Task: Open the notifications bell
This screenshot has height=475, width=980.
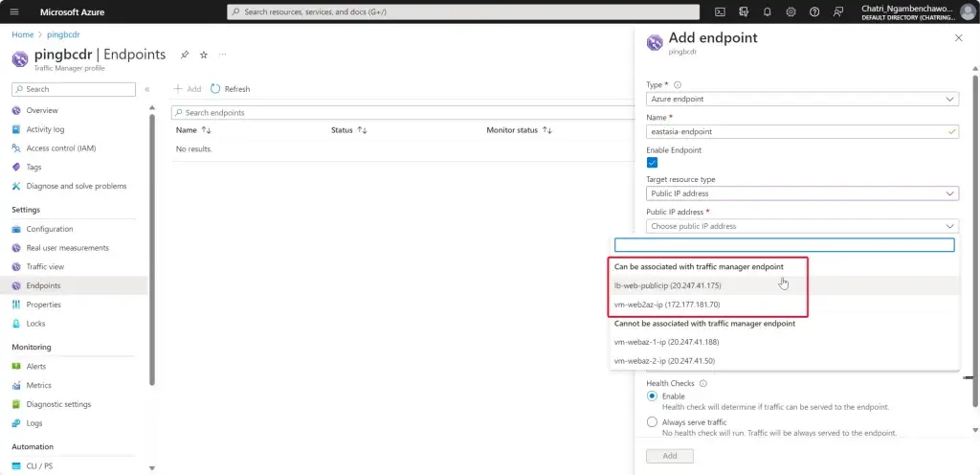Action: pos(767,11)
